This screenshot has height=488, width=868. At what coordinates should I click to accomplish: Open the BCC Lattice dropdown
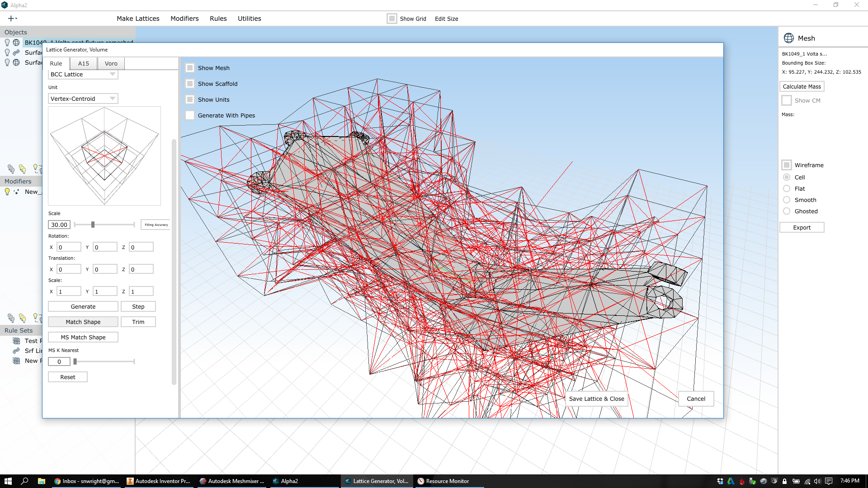83,74
